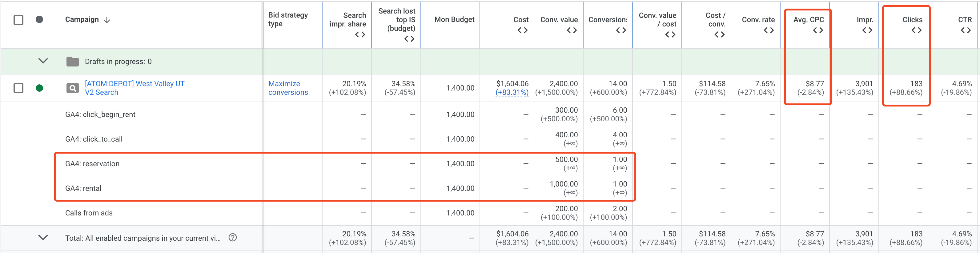Click resize arrows under Clicks header
The width and height of the screenshot is (980, 253).
(916, 30)
